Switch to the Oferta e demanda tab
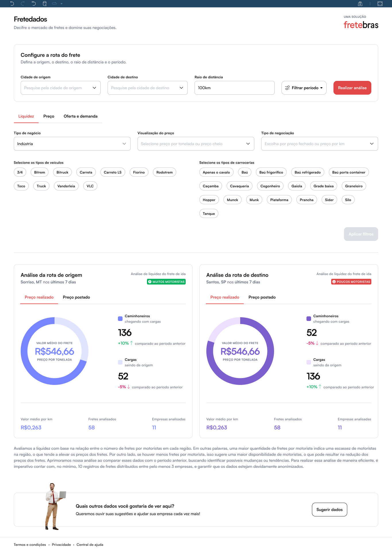Image resolution: width=392 pixels, height=553 pixels. (x=80, y=116)
